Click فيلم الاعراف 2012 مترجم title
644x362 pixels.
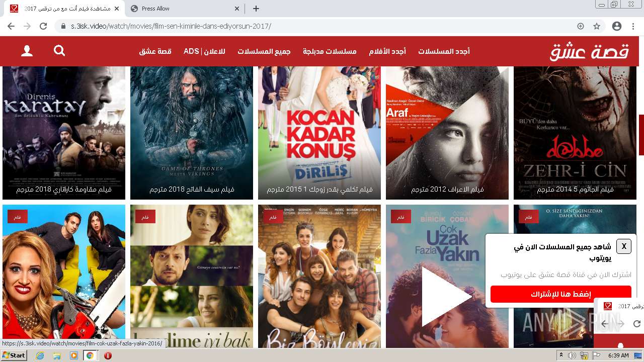[x=447, y=190]
